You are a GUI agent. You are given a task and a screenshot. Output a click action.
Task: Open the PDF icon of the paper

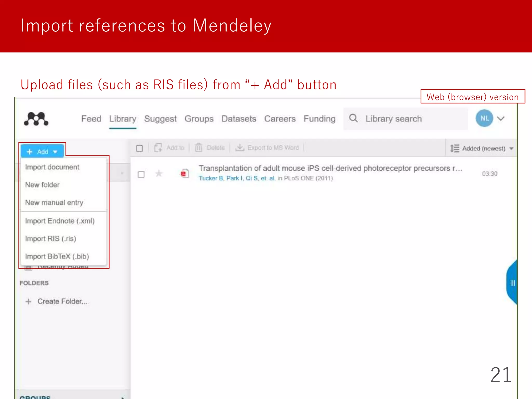(185, 173)
